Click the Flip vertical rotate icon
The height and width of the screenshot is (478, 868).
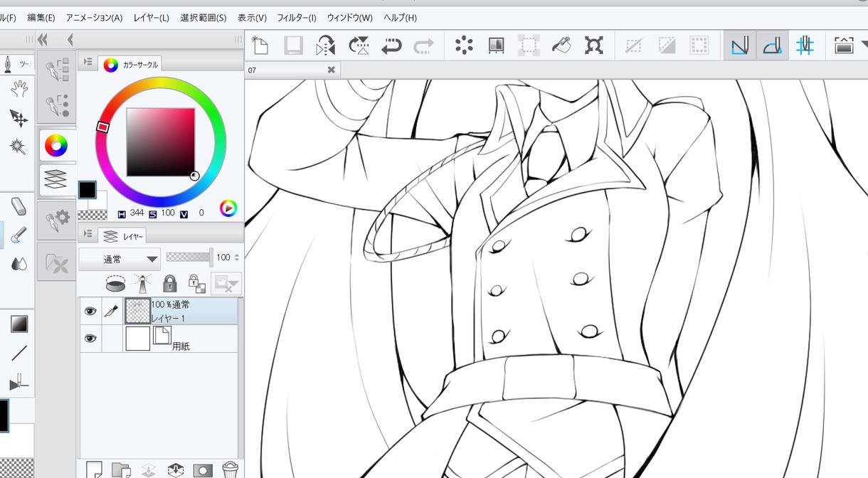tap(359, 46)
